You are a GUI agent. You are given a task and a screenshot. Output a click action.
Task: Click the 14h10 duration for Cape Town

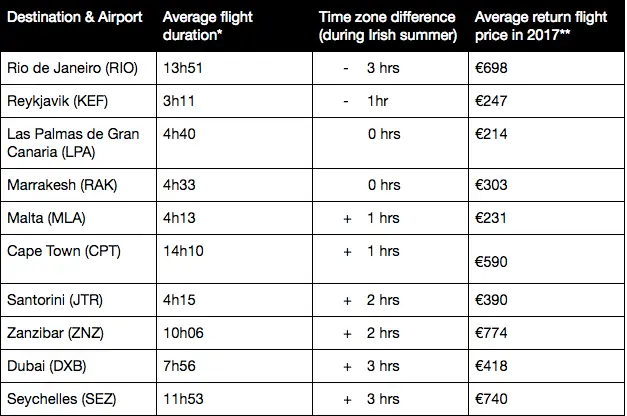[x=183, y=251]
